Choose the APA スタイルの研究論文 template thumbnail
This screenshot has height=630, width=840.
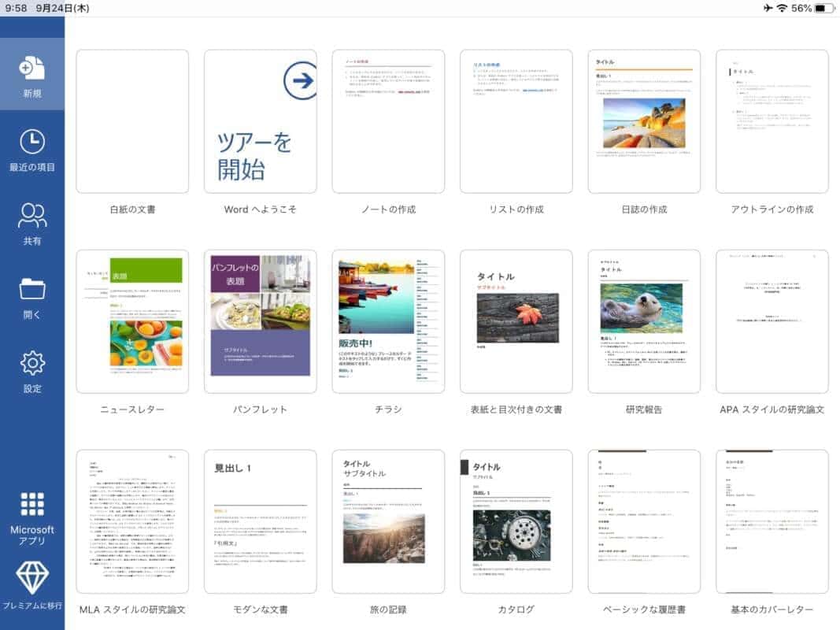772,321
